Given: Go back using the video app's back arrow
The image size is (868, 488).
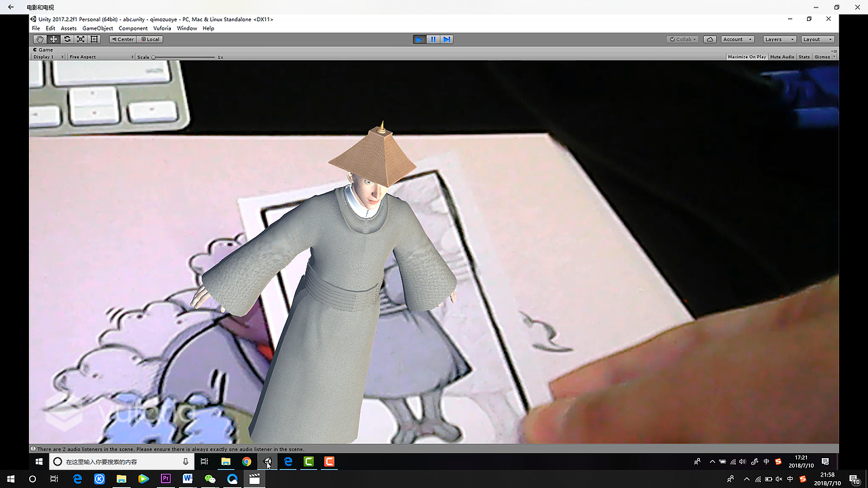Looking at the screenshot, I should [x=10, y=7].
